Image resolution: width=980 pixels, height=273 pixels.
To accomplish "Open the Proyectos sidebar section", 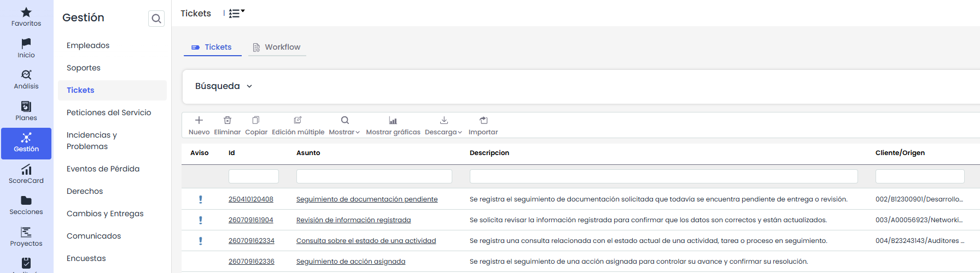I will click(26, 237).
